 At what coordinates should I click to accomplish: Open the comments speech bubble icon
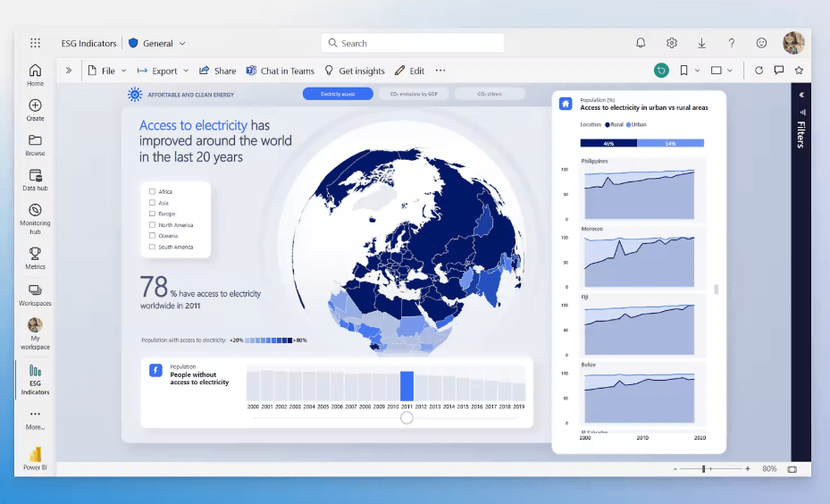[x=779, y=71]
